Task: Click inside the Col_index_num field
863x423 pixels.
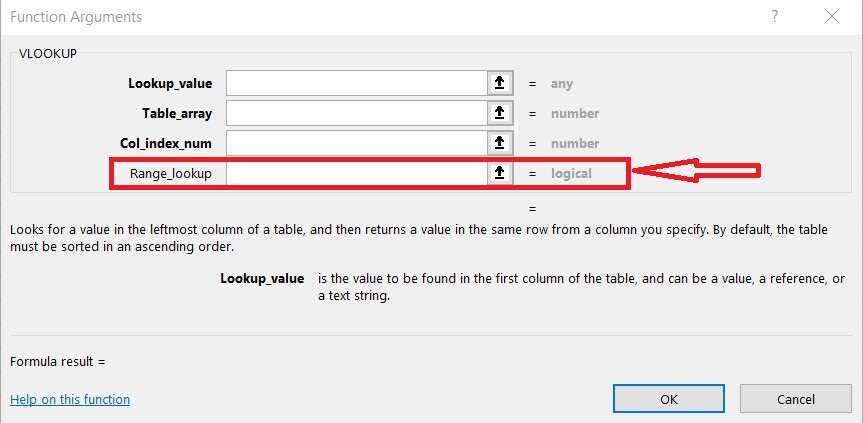Action: [356, 143]
